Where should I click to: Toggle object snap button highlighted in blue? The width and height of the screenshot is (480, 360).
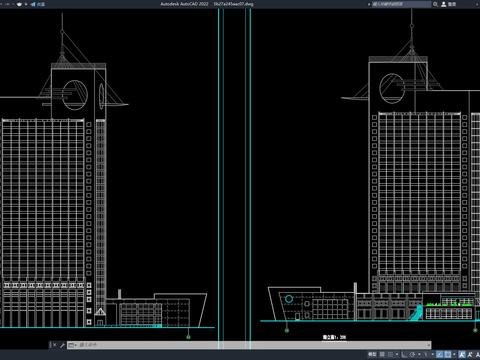(x=448, y=354)
